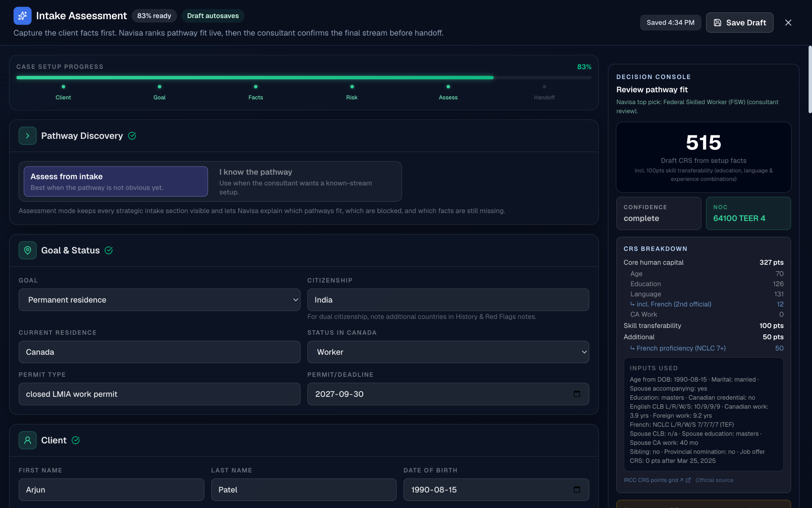Click the case setup progress bar

pos(304,77)
